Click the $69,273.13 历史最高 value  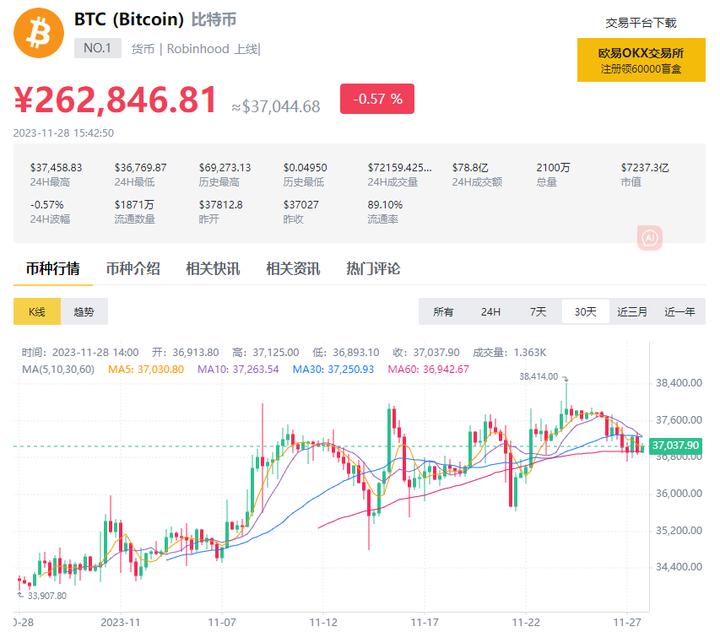click(x=225, y=168)
